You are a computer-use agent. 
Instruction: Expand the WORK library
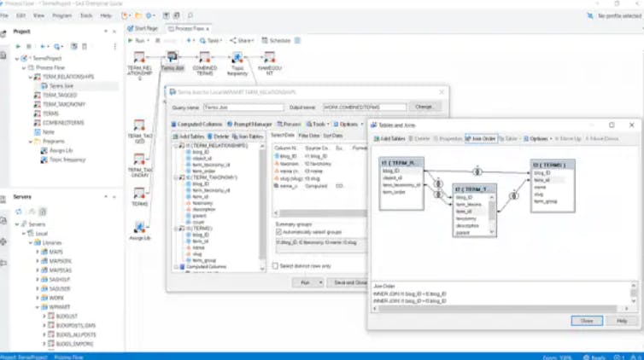click(x=38, y=298)
